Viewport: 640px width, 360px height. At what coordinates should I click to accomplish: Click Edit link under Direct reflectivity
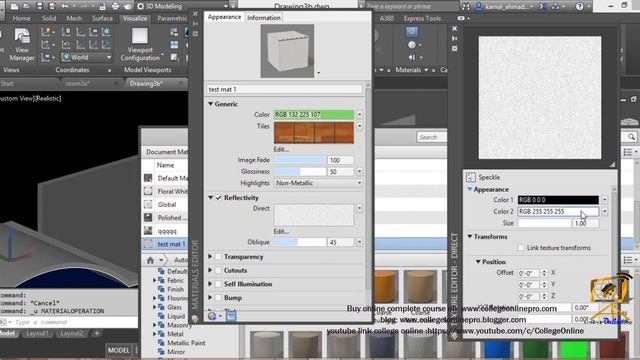(x=281, y=231)
